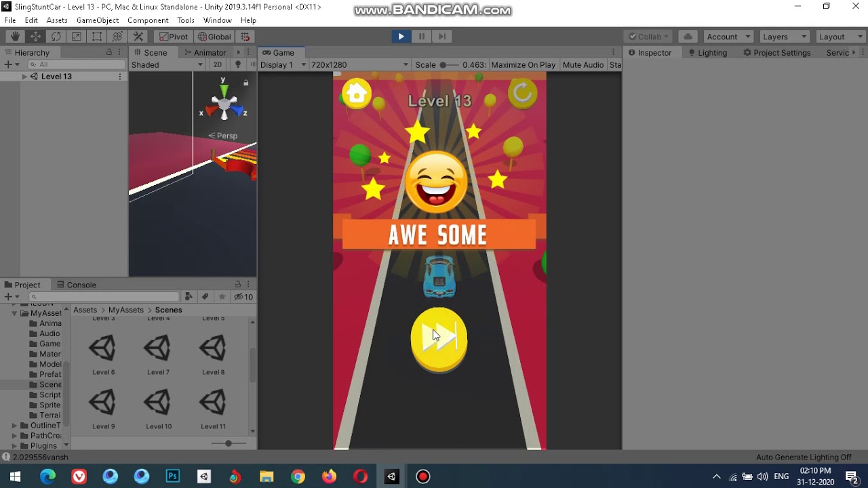This screenshot has height=488, width=868.
Task: Toggle Pivot/Center handle position
Action: 174,37
